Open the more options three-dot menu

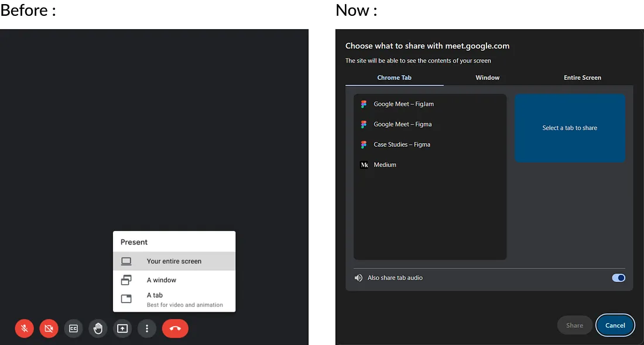(147, 328)
